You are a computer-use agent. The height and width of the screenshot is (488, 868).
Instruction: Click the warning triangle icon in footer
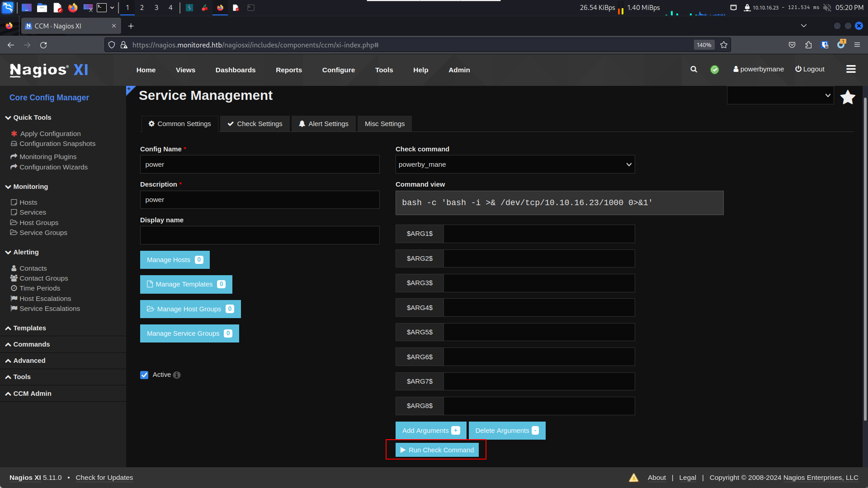634,478
